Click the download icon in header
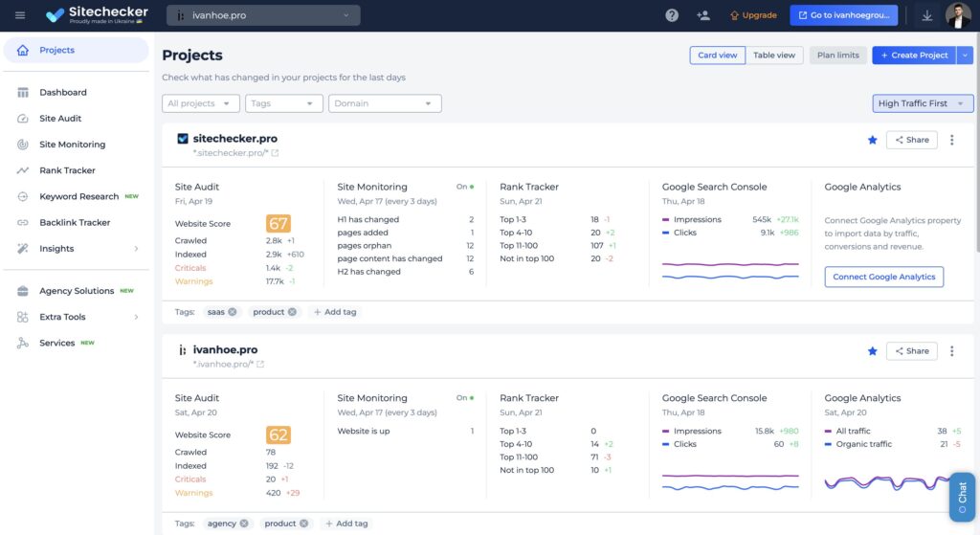Viewport: 980px width, 535px height. click(x=926, y=15)
